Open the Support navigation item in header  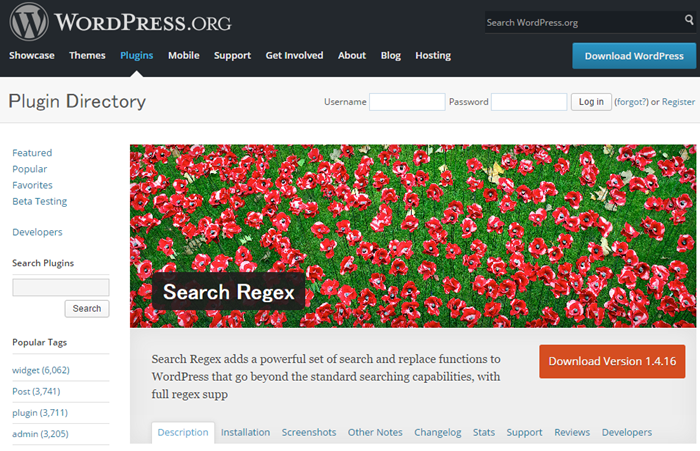(232, 55)
